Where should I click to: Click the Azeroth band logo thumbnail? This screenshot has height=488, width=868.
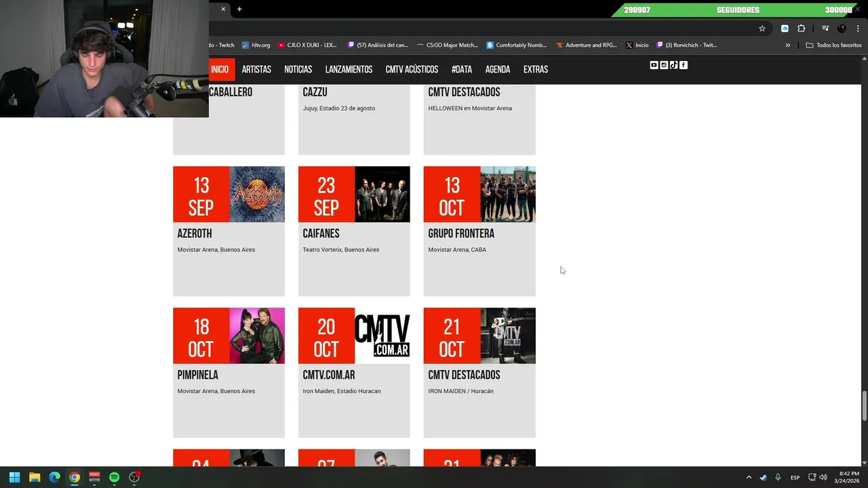click(x=257, y=195)
